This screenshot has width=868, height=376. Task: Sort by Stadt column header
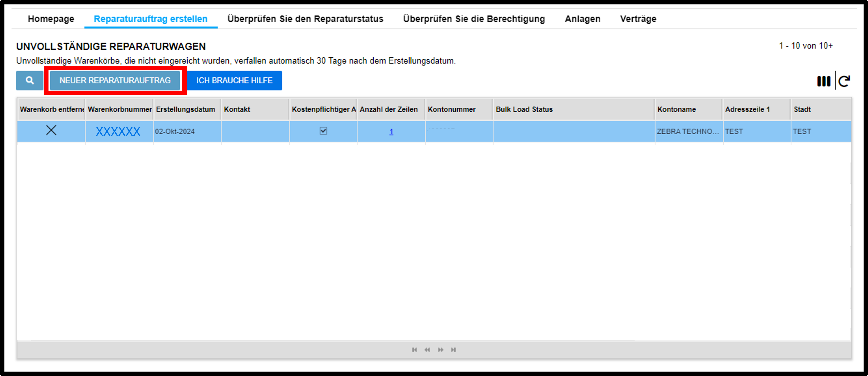pyautogui.click(x=822, y=109)
